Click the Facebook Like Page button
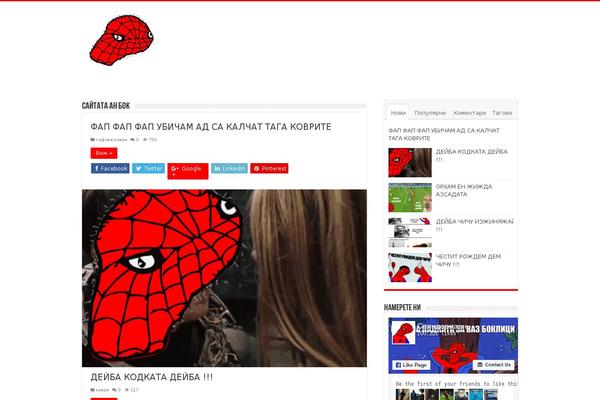 [x=411, y=365]
